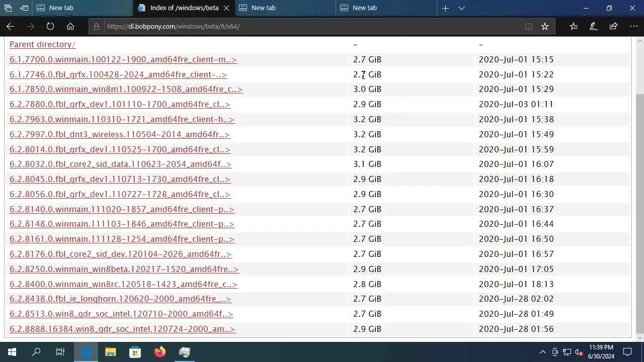Open 6.2.8250.0.winmain_win8beta link

pyautogui.click(x=124, y=269)
